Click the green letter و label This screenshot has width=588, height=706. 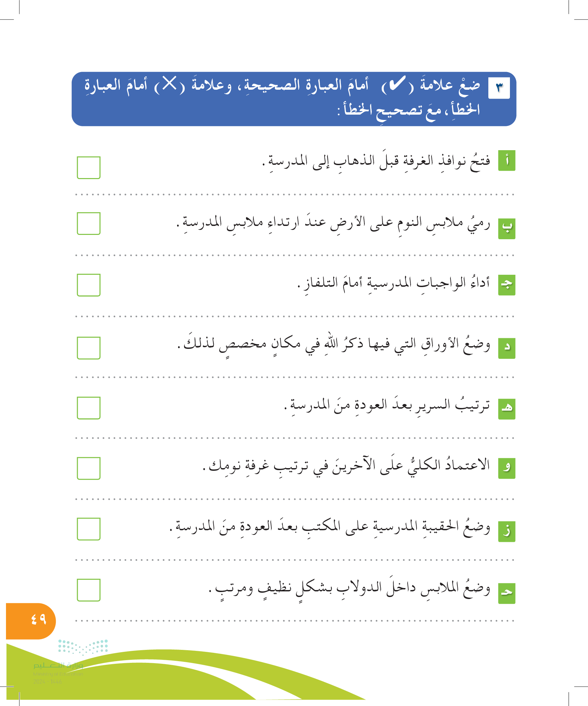(506, 468)
